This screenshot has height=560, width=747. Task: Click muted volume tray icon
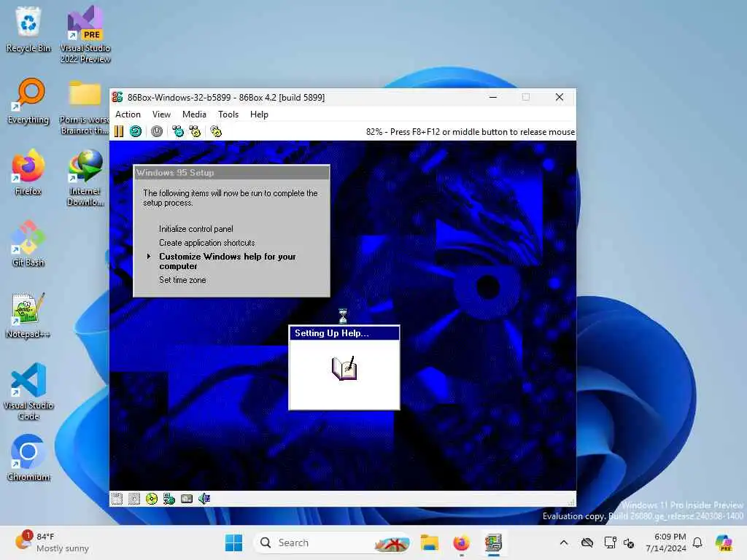(629, 542)
